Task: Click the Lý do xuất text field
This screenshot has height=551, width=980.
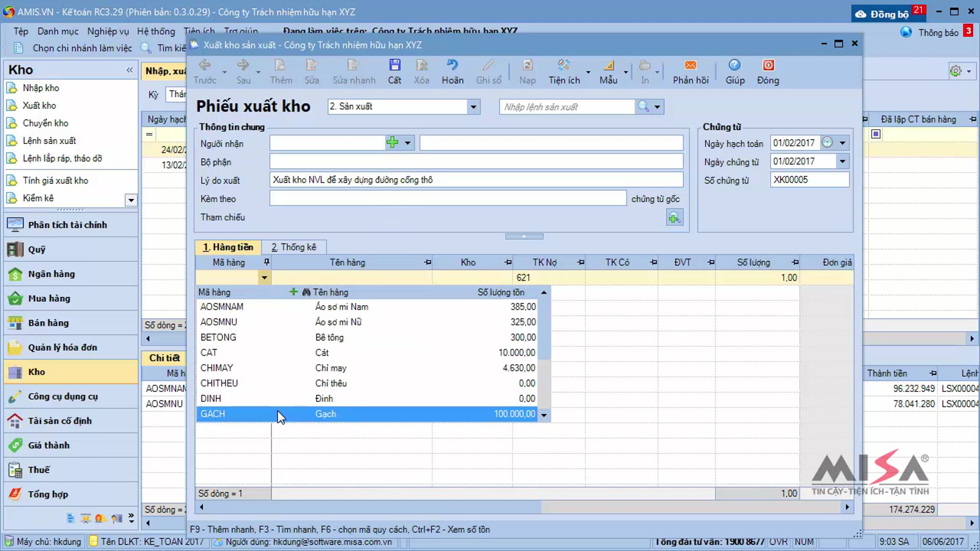Action: pos(476,180)
